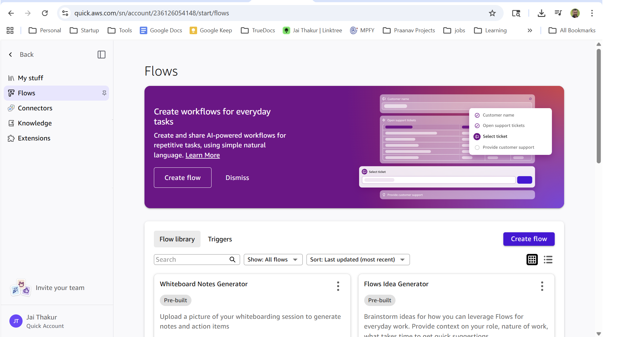This screenshot has width=644, height=337.
Task: Open the Whiteboard Notes Generator card title
Action: tap(204, 284)
